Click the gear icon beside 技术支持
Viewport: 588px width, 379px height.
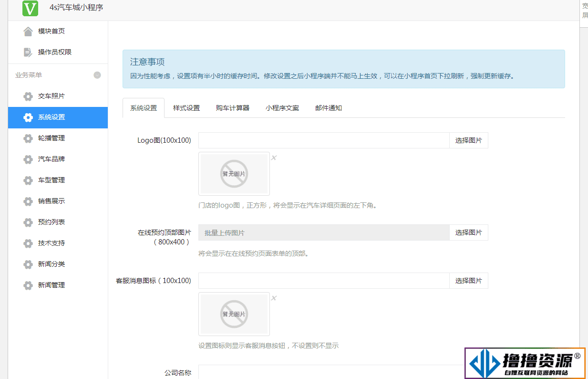click(28, 243)
